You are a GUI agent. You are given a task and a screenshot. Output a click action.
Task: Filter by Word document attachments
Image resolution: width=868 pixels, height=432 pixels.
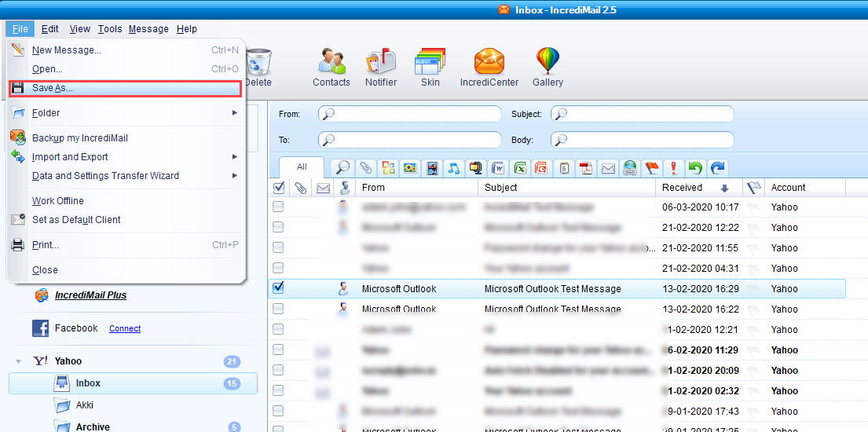[497, 168]
